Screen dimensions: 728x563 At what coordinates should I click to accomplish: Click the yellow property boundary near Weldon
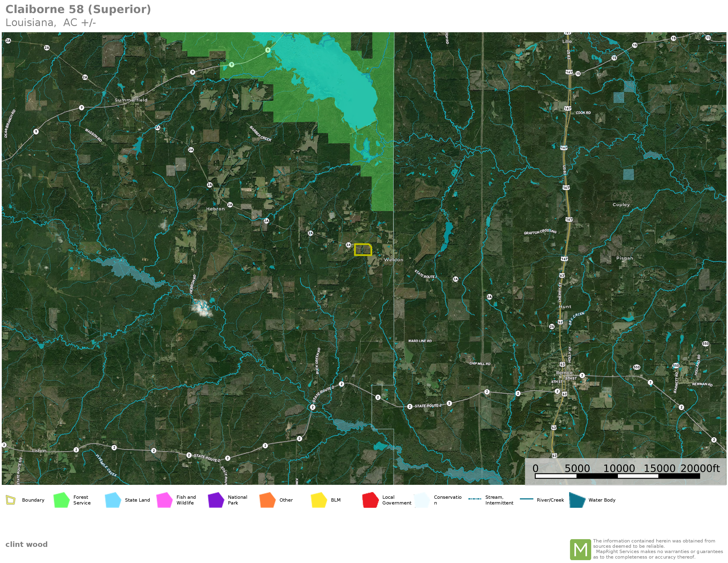[363, 250]
